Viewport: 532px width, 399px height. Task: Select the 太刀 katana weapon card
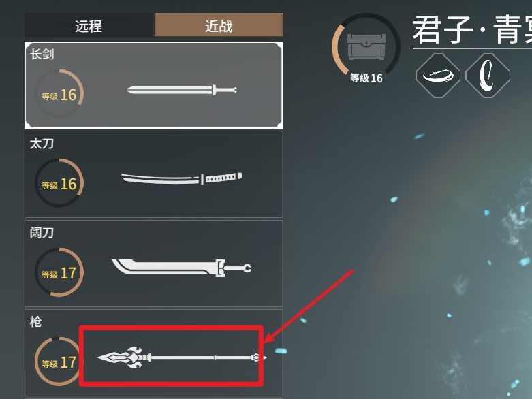click(154, 174)
